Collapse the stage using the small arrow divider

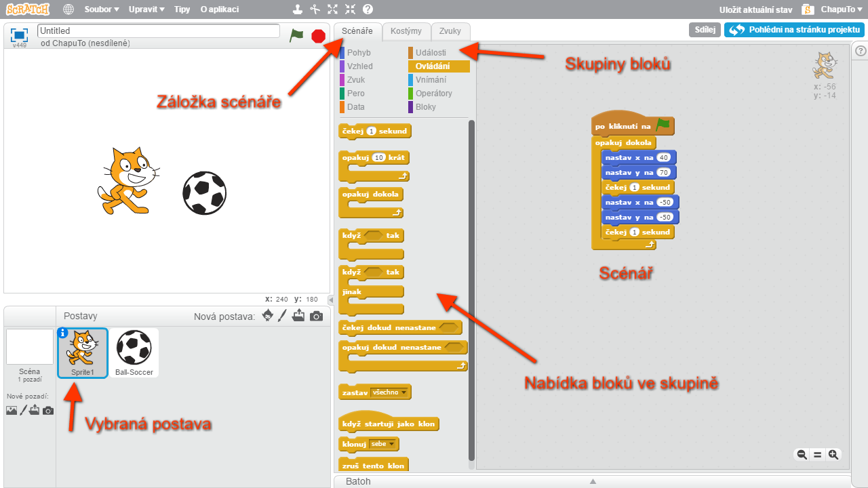click(x=331, y=300)
